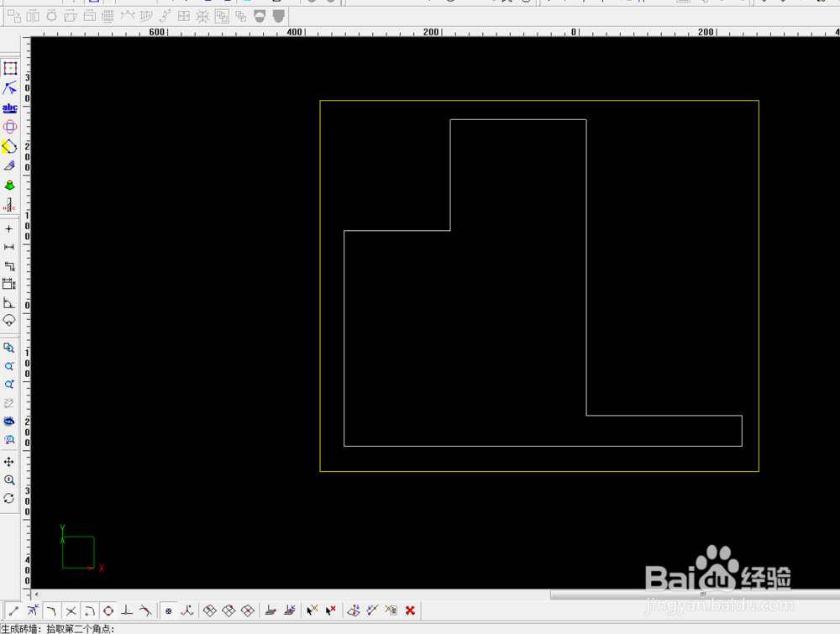Choose the horizontal dimension measure tool

click(9, 247)
